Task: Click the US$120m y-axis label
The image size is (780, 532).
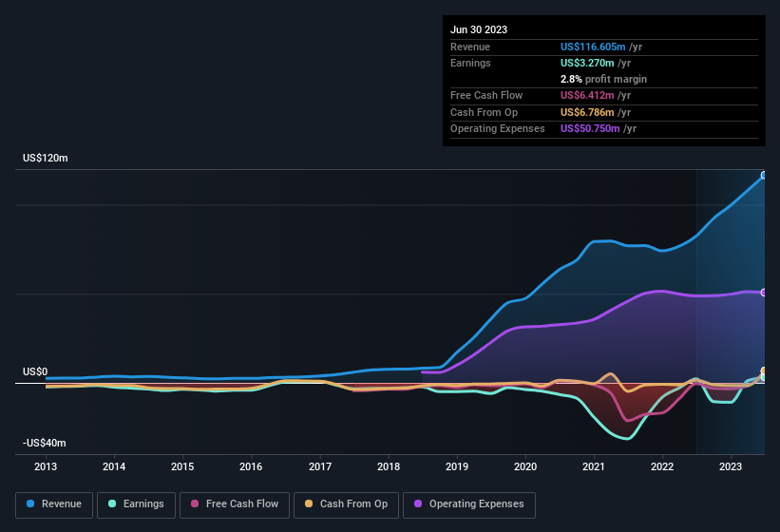Action: coord(46,158)
